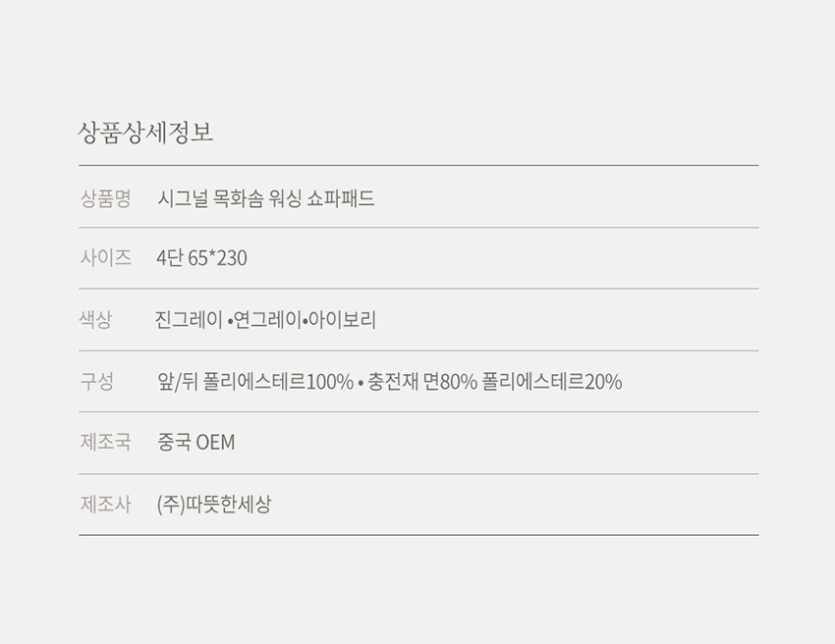Click the 색상 row label
This screenshot has width=835, height=644.
pos(95,319)
